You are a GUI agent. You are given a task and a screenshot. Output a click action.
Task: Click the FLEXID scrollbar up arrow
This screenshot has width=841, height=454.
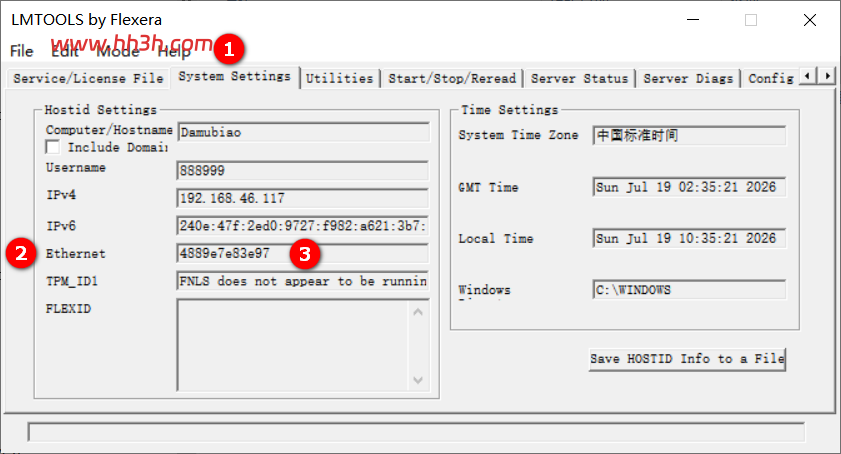(x=418, y=312)
